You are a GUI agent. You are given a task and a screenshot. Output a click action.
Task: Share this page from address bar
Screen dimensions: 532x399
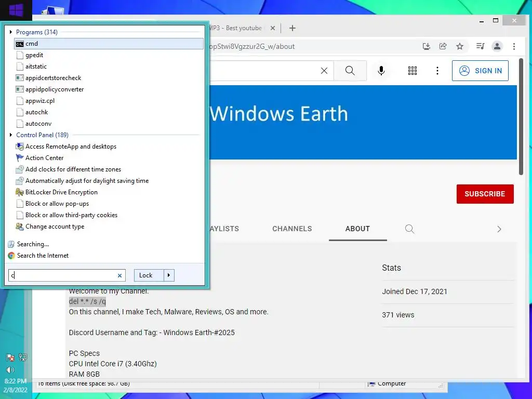coord(443,46)
